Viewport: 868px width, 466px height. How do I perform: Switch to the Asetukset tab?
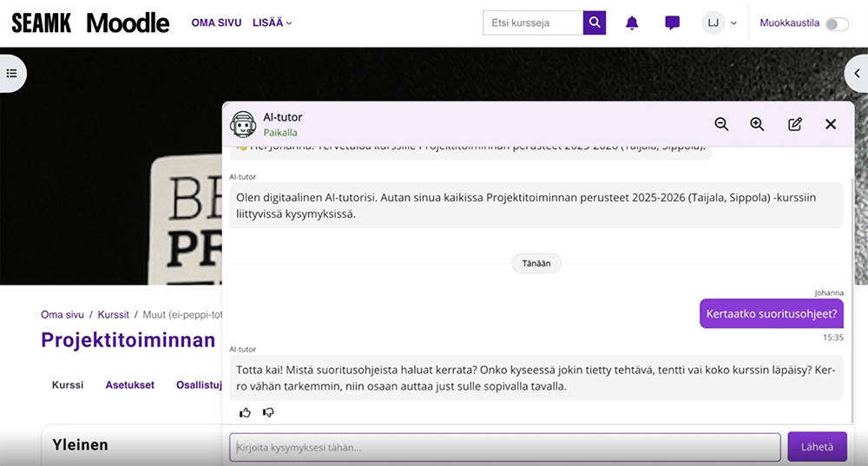click(129, 384)
